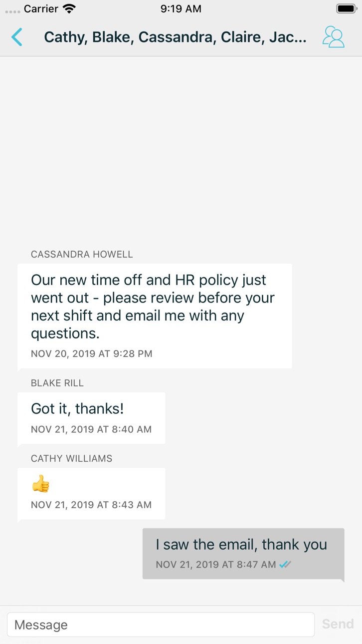This screenshot has width=362, height=644.
Task: Tap the Wi-Fi status icon
Action: click(69, 8)
